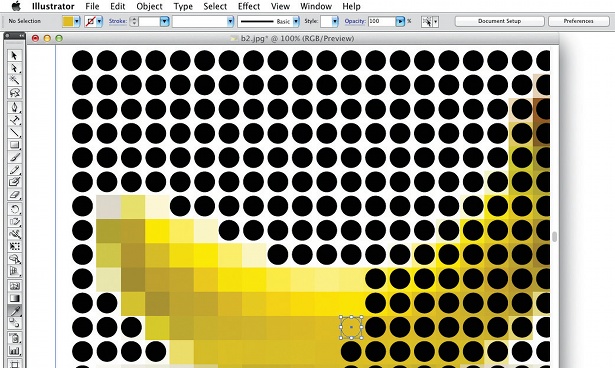Select the Scale tool
Viewport: 615px width, 368px height.
click(15, 221)
